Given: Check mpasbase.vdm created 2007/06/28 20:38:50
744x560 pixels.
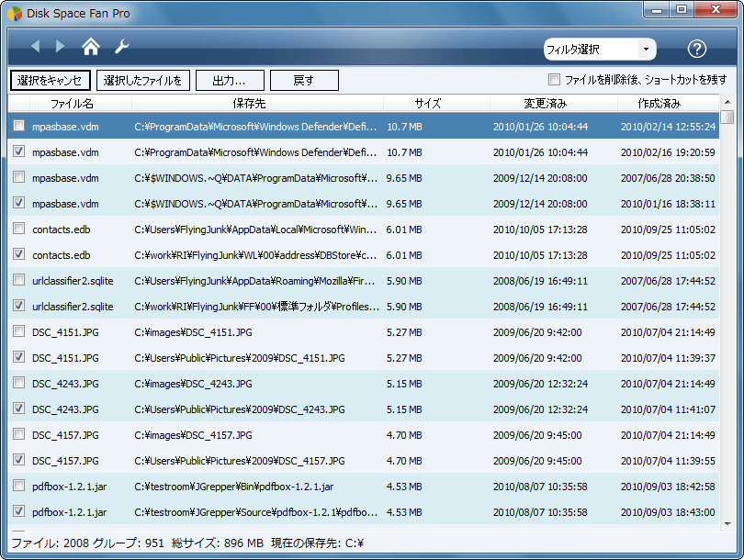Looking at the screenshot, I should click(19, 177).
